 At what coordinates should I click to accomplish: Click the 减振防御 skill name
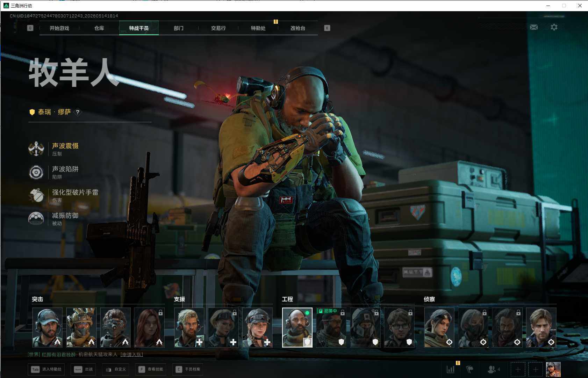coord(65,216)
